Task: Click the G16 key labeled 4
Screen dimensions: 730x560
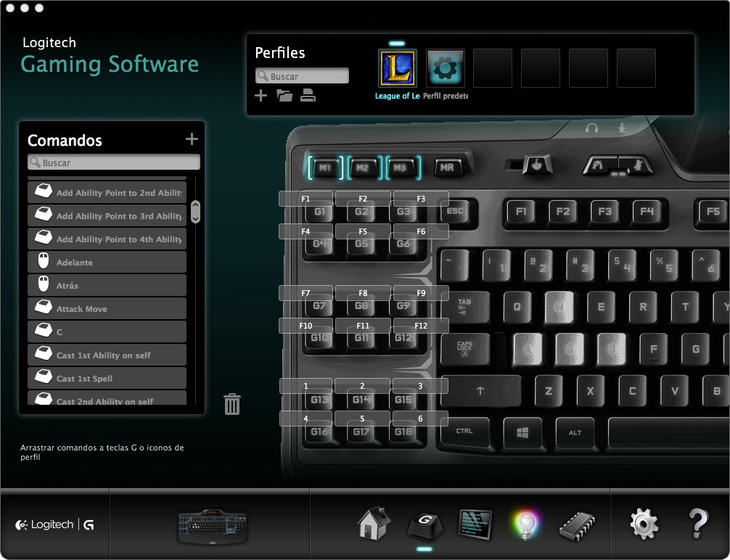Action: click(319, 432)
